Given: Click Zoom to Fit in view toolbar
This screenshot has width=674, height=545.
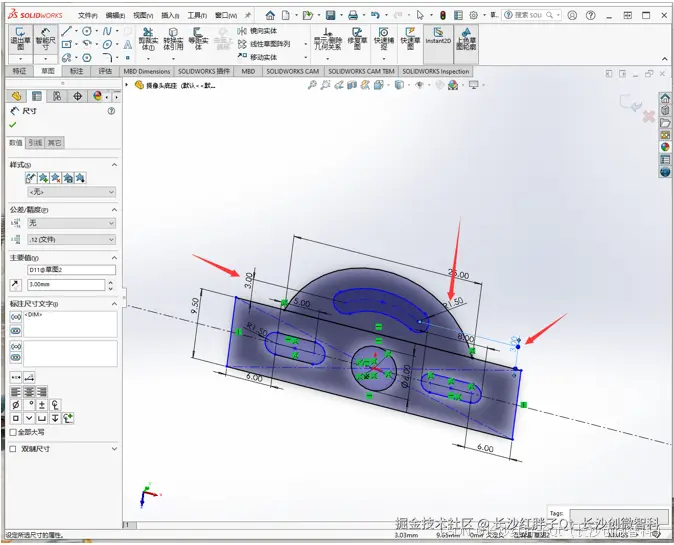Looking at the screenshot, I should [x=312, y=85].
